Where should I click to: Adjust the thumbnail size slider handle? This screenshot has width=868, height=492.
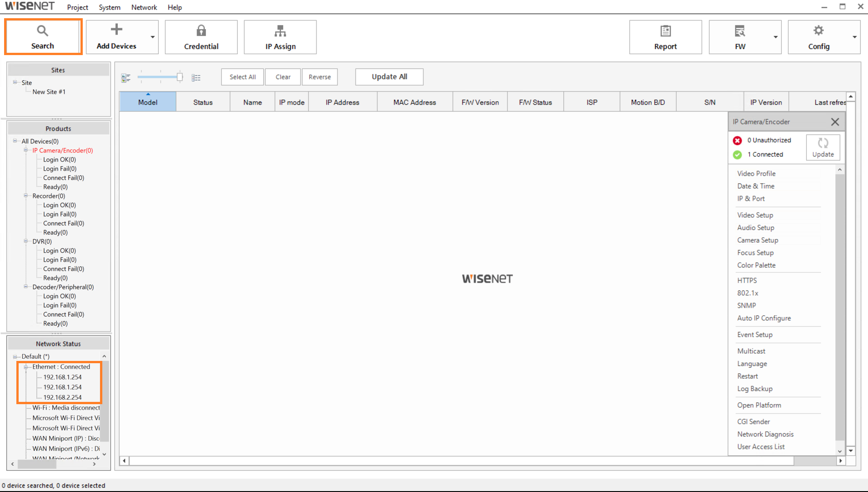tap(180, 77)
